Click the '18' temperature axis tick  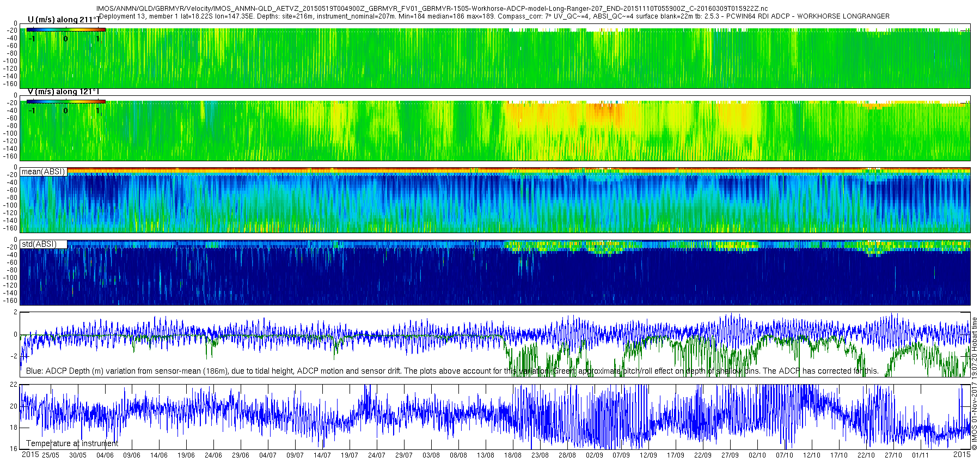pyautogui.click(x=14, y=428)
